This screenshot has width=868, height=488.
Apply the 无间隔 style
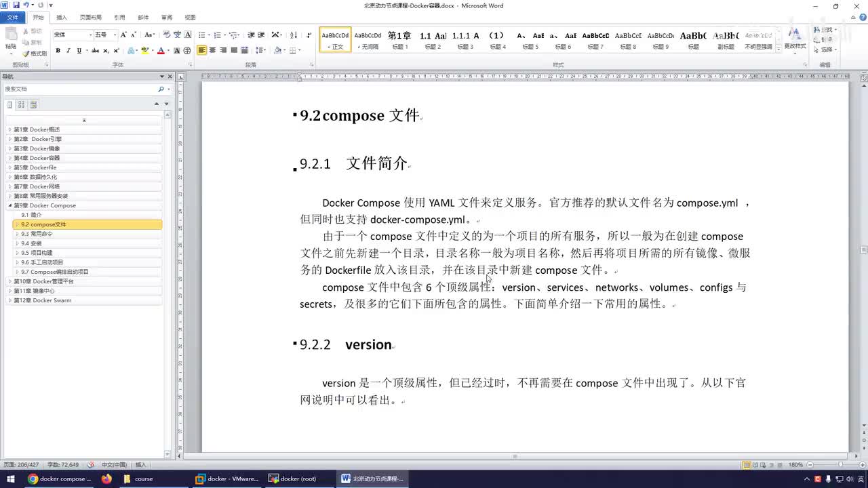[368, 40]
